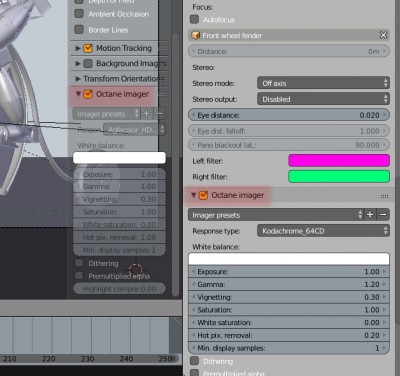Open the Stereo mode Off axis dropdown
The width and height of the screenshot is (400, 376).
coord(323,83)
